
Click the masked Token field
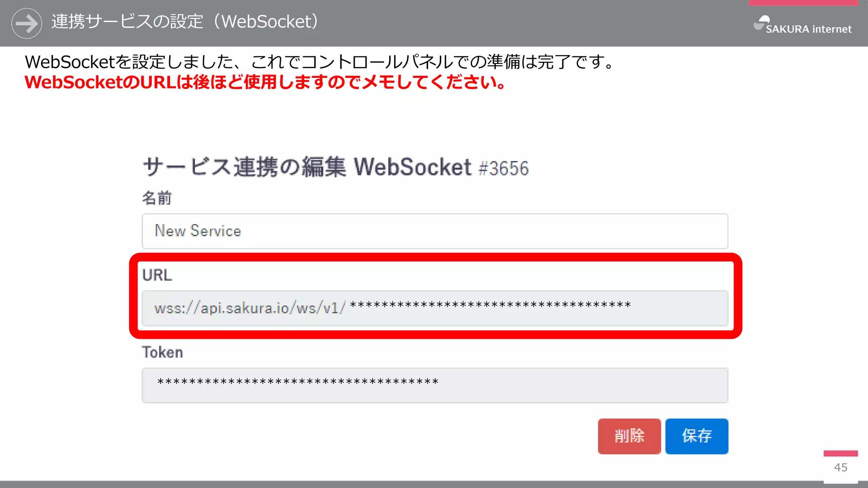[435, 385]
